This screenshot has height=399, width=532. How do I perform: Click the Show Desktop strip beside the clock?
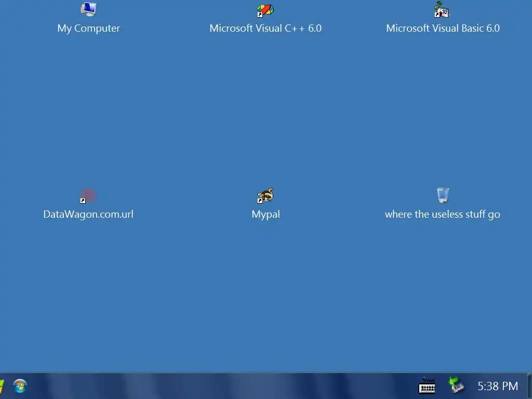point(529,386)
